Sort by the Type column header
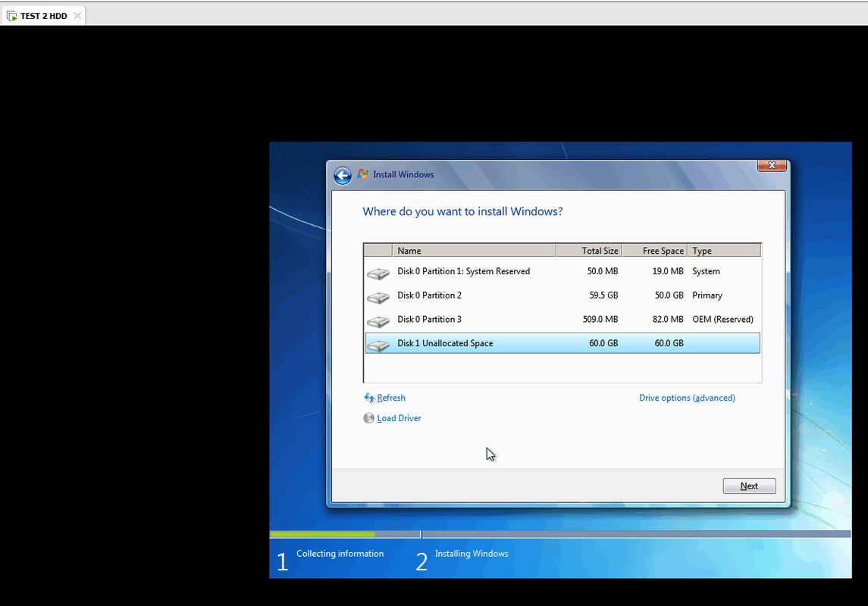Image resolution: width=868 pixels, height=606 pixels. (725, 251)
